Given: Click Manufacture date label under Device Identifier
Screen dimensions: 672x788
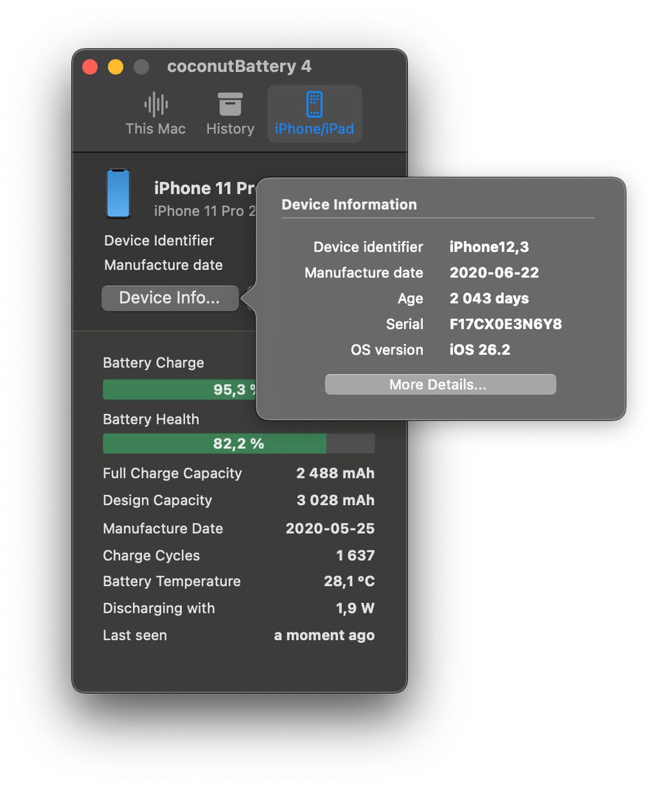Looking at the screenshot, I should click(x=163, y=265).
